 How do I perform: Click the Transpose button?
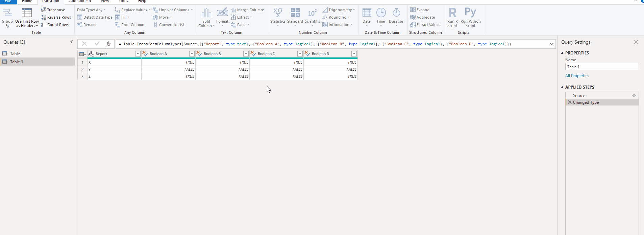[53, 10]
